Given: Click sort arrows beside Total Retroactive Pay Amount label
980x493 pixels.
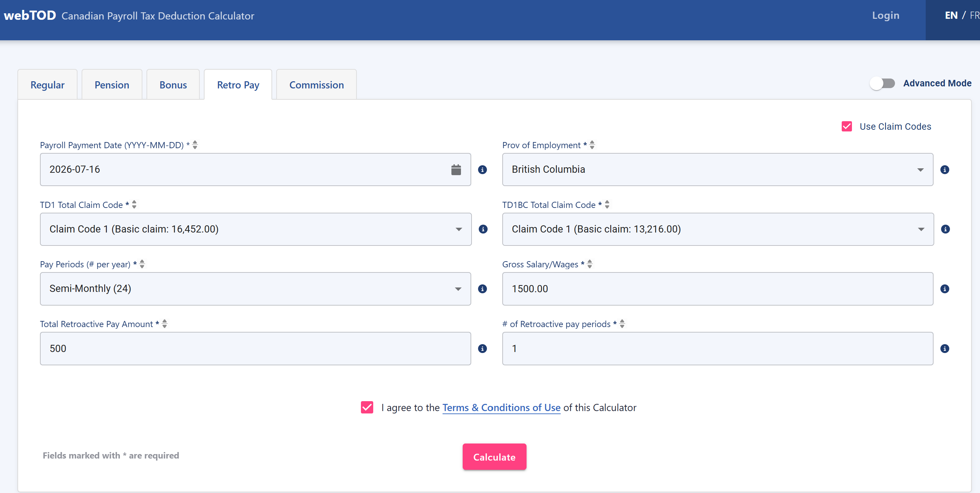Looking at the screenshot, I should point(165,324).
